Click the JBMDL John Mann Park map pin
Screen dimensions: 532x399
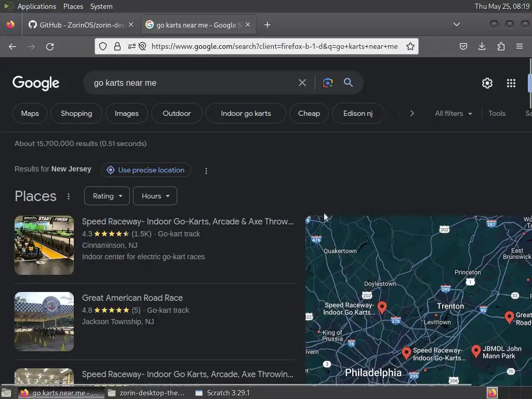pyautogui.click(x=476, y=352)
